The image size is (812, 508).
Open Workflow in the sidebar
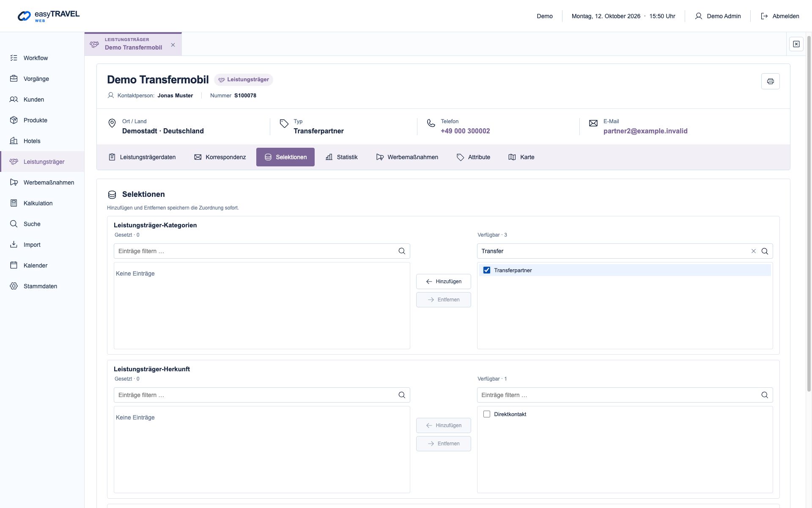tap(42, 58)
